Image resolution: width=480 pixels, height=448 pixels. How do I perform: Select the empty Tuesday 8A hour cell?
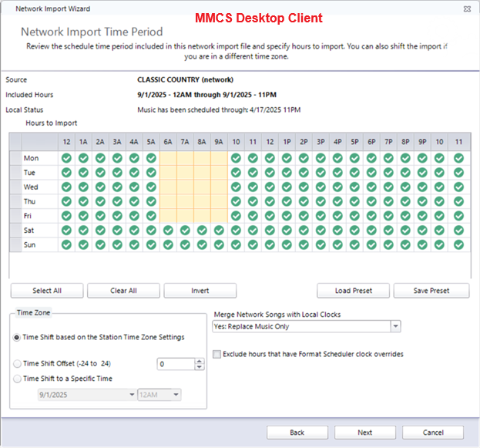click(202, 173)
